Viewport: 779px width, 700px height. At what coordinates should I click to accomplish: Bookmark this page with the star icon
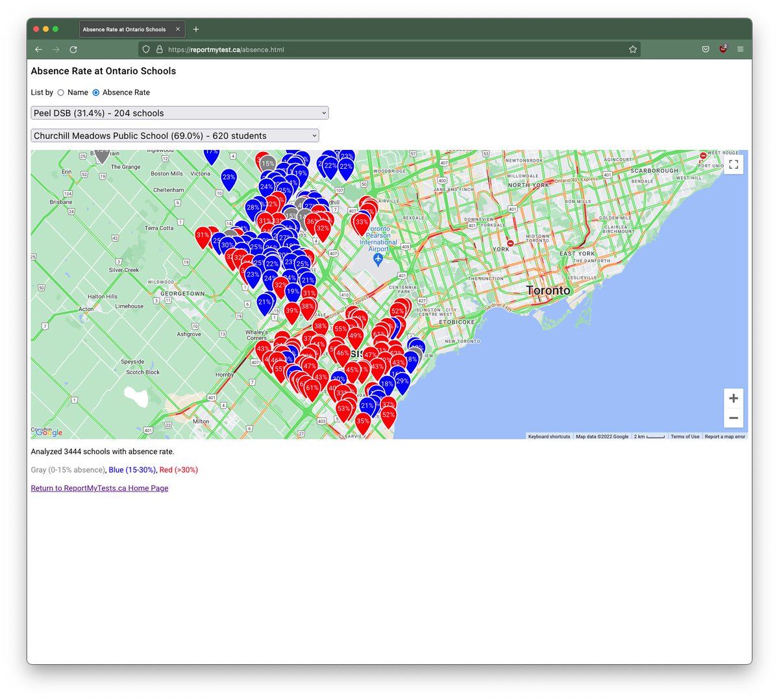(632, 49)
